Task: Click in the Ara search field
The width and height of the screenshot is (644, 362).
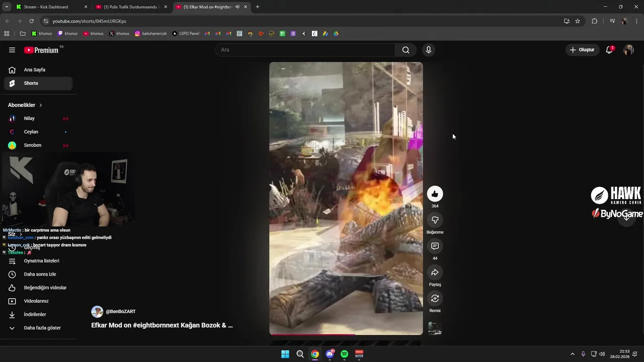Action: pos(306,50)
